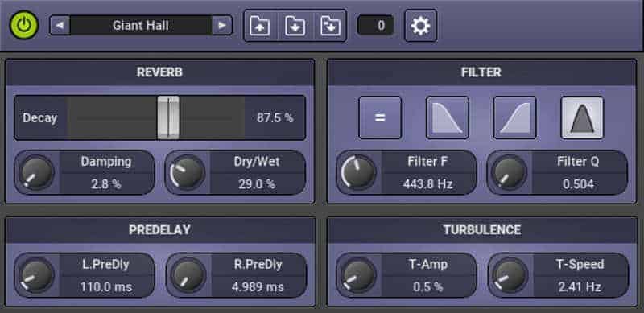Click the load preset folder icon

tap(260, 26)
